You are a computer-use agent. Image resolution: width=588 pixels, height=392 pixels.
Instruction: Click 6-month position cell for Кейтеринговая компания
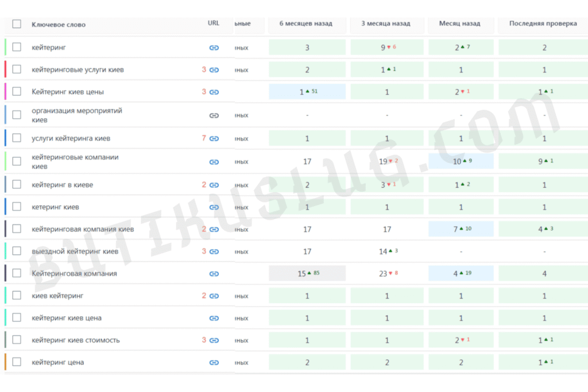click(x=307, y=273)
